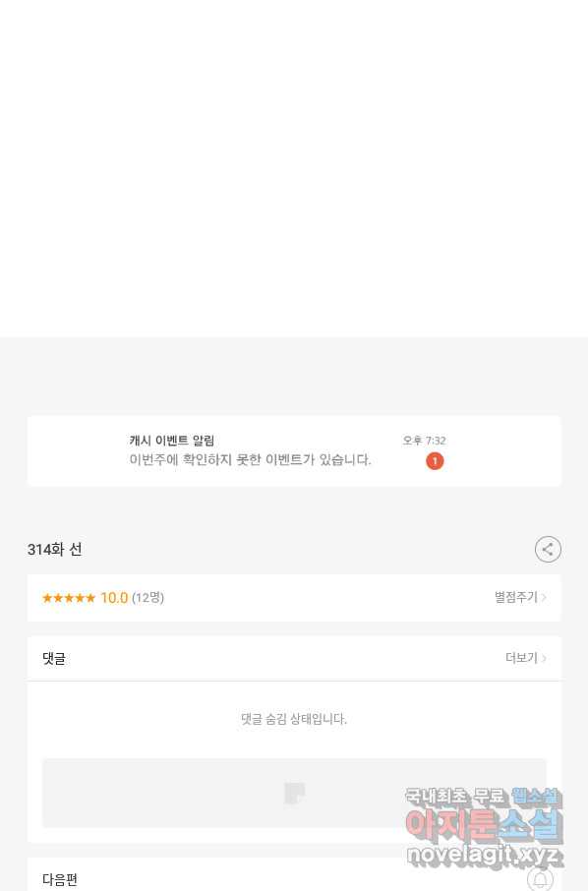
Task: Click the 댓글 숨김 상태입니다 message
Action: tap(294, 719)
